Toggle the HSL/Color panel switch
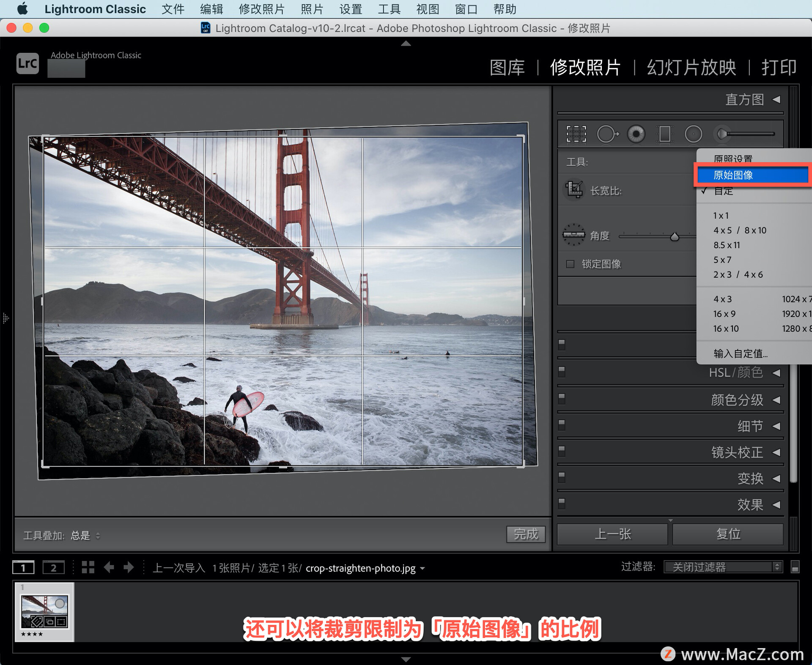Viewport: 812px width, 665px height. [x=562, y=372]
